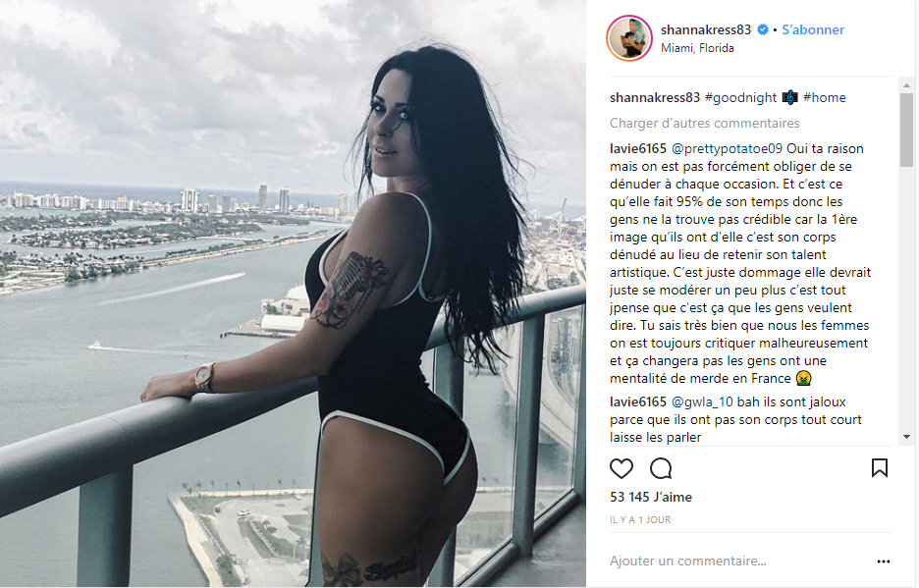
Task: Click the comment speech bubble icon
Action: pyautogui.click(x=661, y=469)
